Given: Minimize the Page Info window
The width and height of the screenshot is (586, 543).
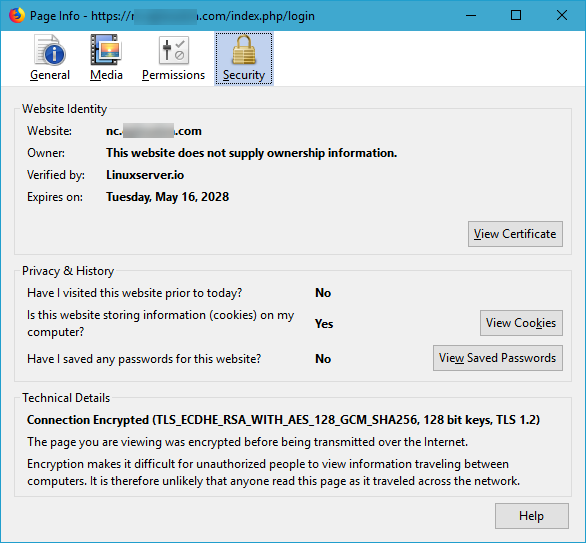Looking at the screenshot, I should pos(471,16).
